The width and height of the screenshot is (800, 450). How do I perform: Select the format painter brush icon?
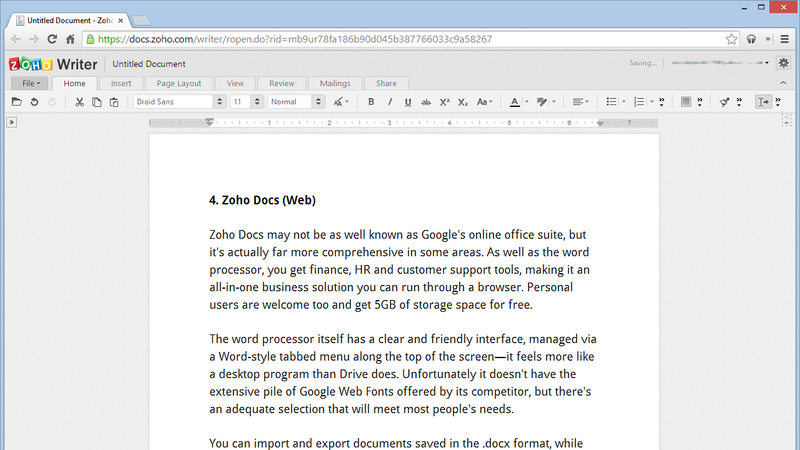[724, 102]
